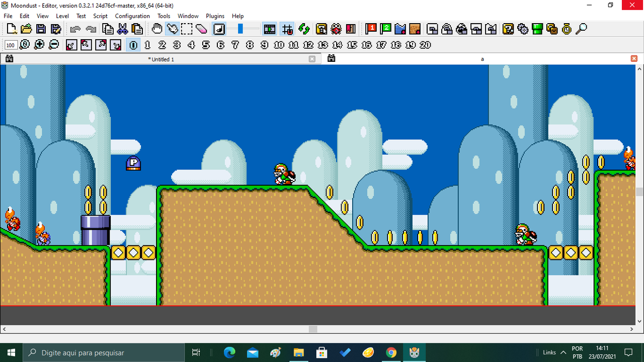Paste items from the clipboard icon
Viewport: 644px width, 362px height.
tap(137, 29)
